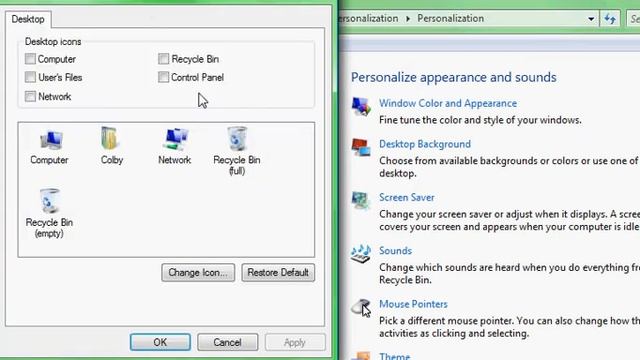Viewport: 640px width, 360px height.
Task: Open the Mouse Pointers link
Action: [413, 304]
